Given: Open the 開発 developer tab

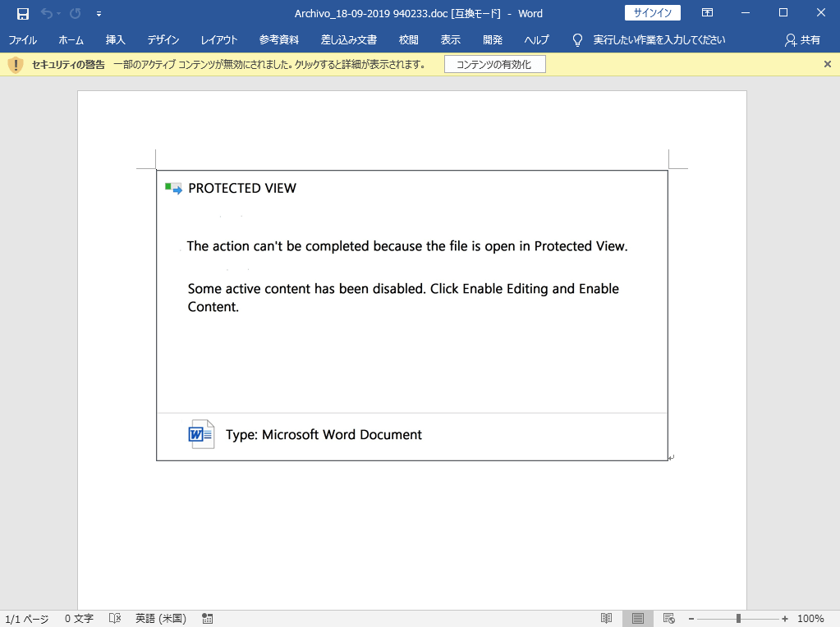Looking at the screenshot, I should [x=493, y=39].
